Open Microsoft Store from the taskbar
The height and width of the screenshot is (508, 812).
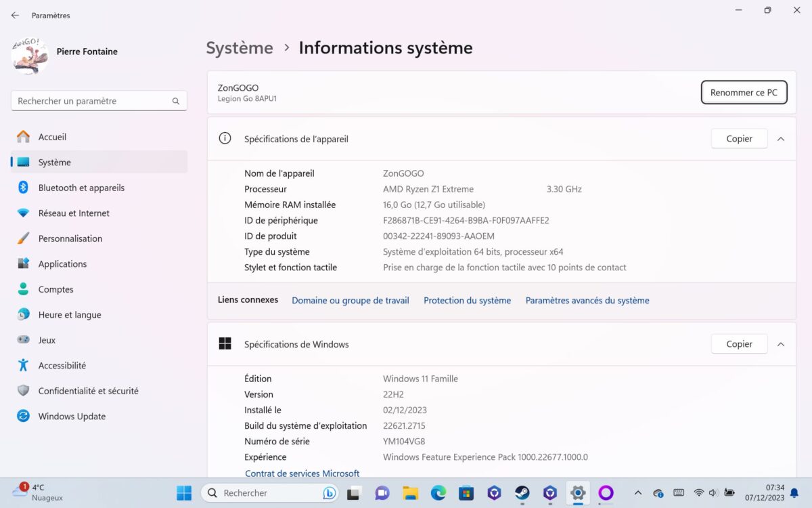click(466, 493)
